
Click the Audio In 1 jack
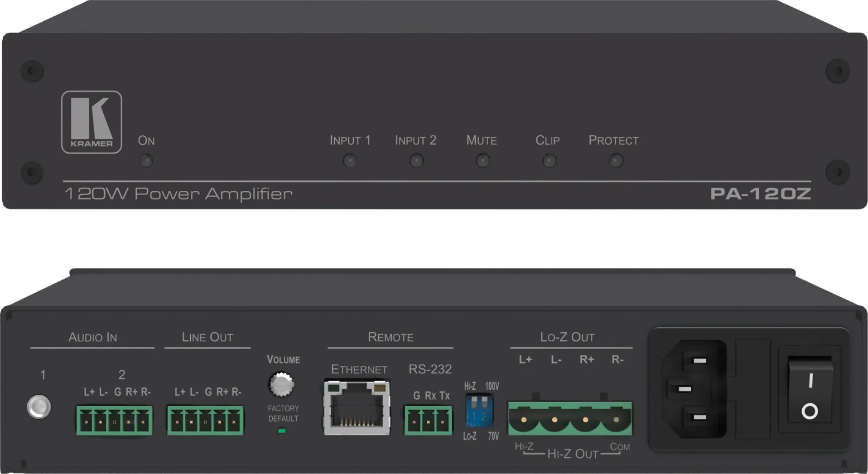click(x=39, y=406)
